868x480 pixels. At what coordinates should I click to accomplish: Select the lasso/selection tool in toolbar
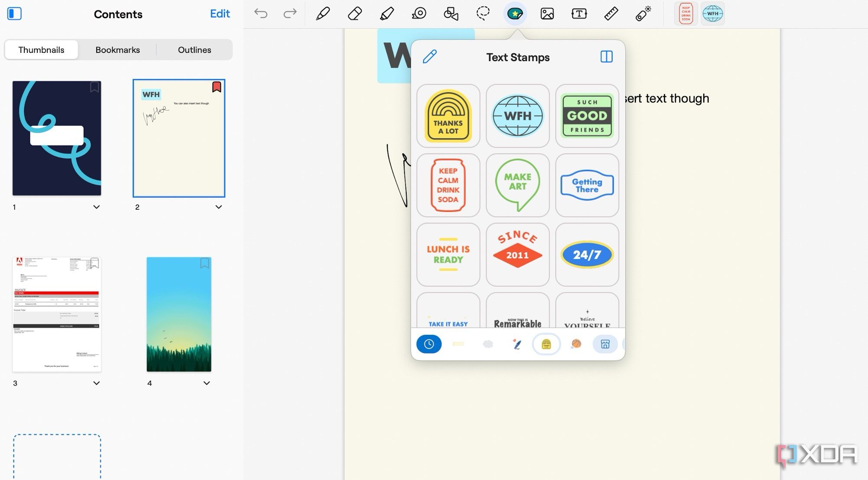(483, 13)
